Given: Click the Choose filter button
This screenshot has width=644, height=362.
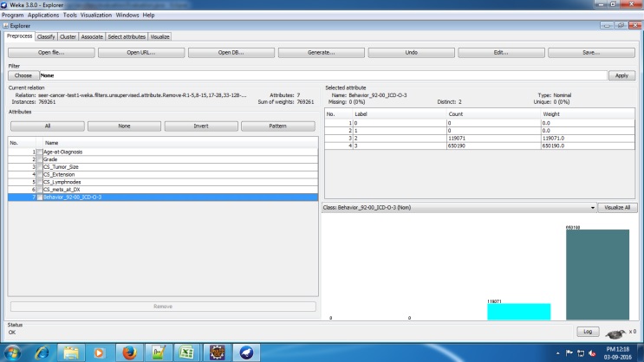Looking at the screenshot, I should click(x=23, y=75).
